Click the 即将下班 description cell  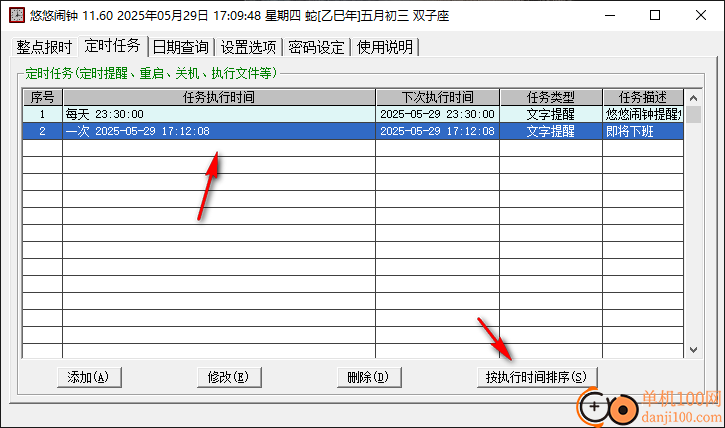coord(643,131)
